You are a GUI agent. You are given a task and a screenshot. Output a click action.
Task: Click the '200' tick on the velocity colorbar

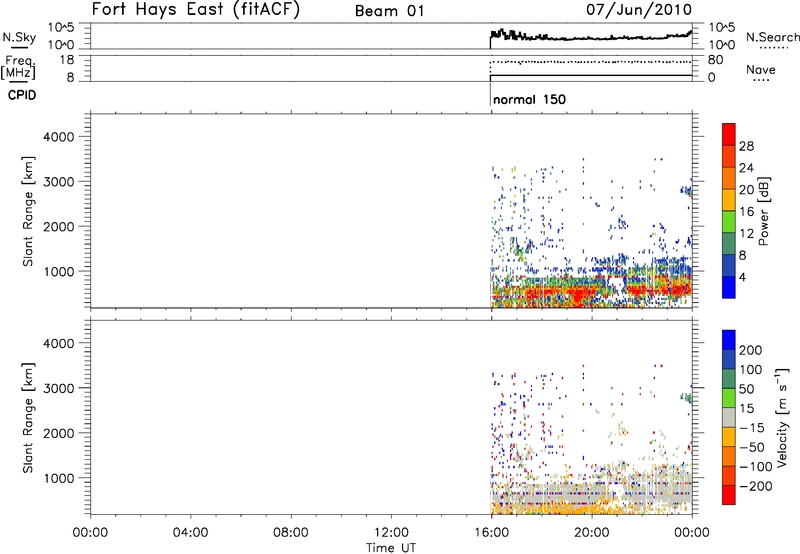coord(751,350)
